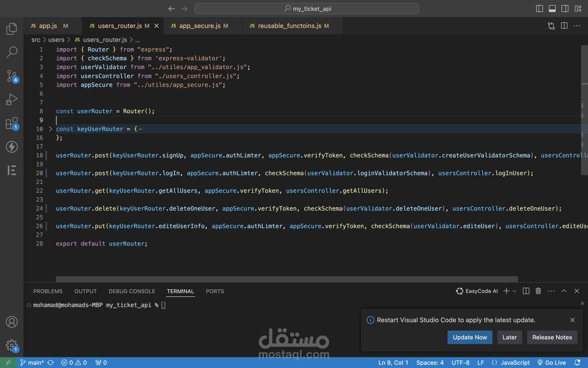Click Update Now in the notification
Screen dimensions: 588x368
[x=470, y=337]
